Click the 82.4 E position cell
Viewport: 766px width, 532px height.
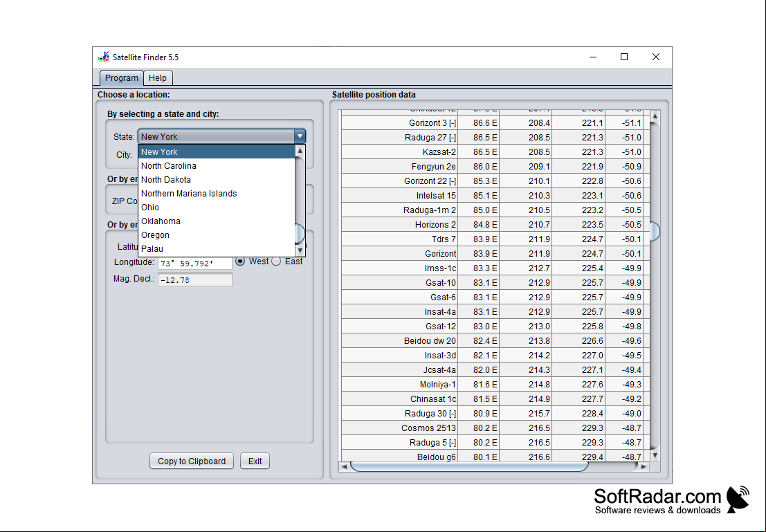479,340
